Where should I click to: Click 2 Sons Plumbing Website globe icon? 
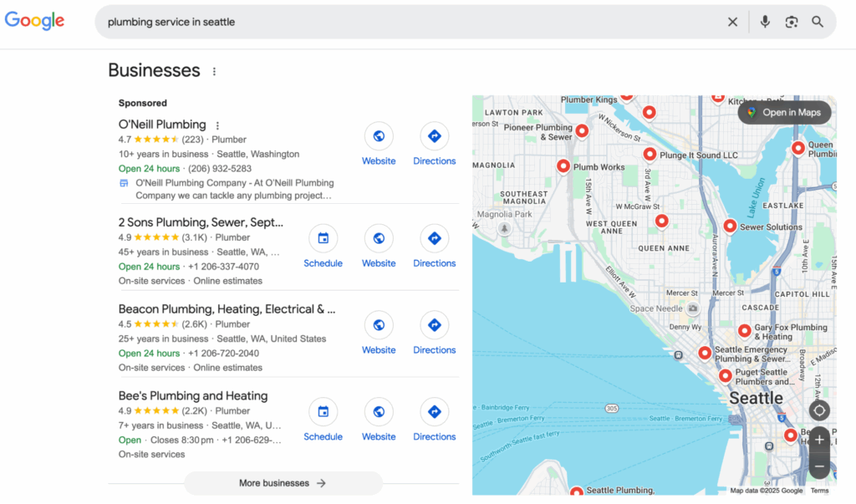tap(379, 238)
